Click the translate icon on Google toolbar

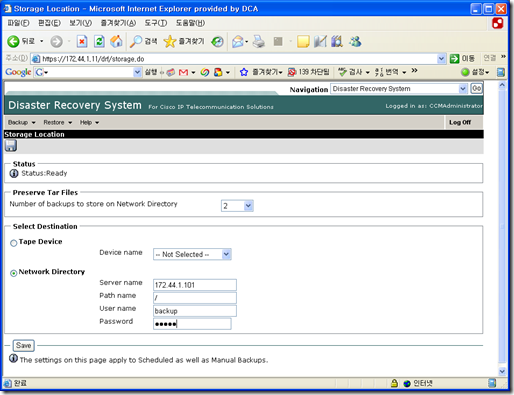click(379, 72)
